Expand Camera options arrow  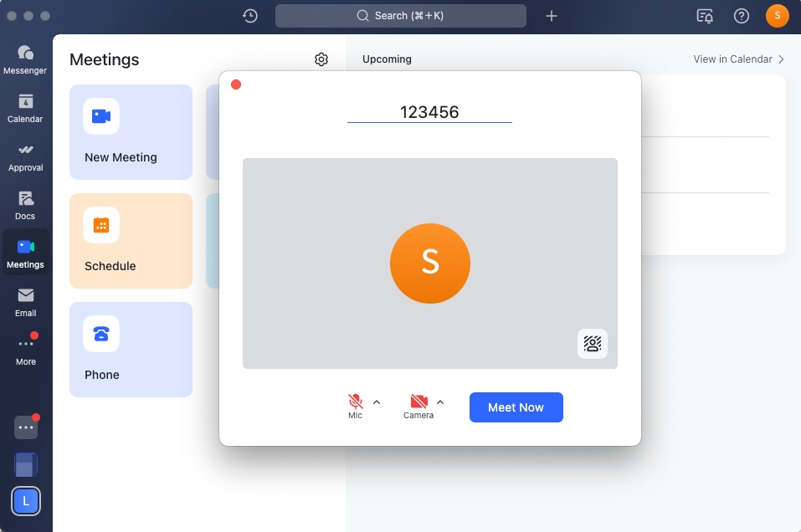coord(440,402)
